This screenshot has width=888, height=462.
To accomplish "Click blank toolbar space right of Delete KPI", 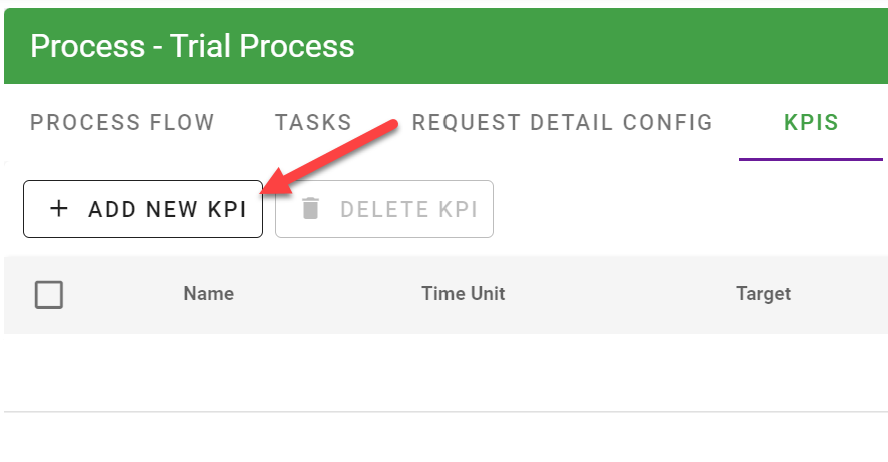I will point(690,209).
